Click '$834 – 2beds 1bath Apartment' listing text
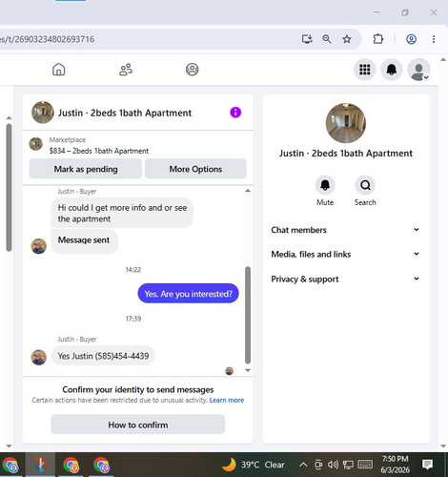448x477 pixels. tap(99, 151)
